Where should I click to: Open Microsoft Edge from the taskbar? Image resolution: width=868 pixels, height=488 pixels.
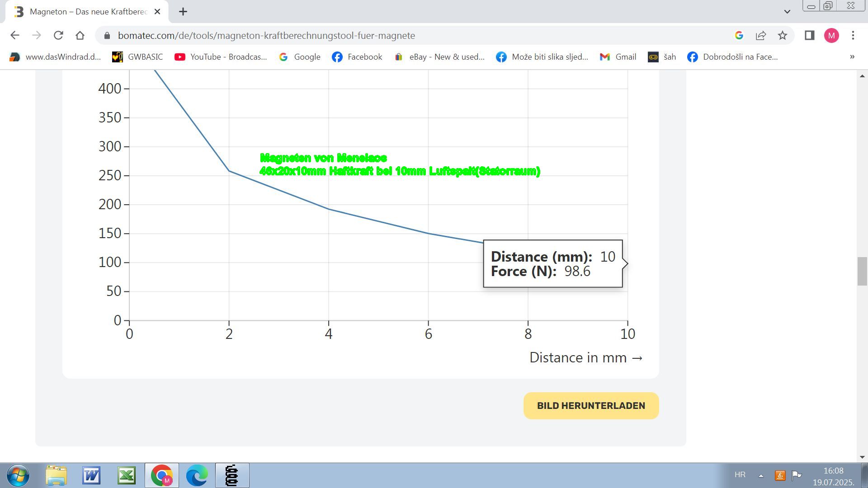(x=197, y=475)
